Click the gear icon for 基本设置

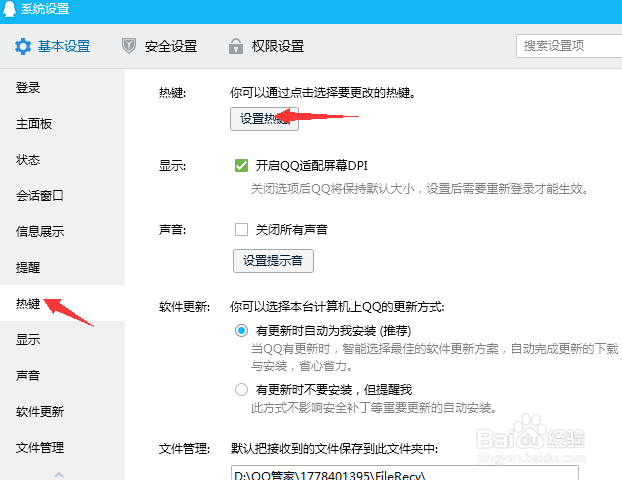pyautogui.click(x=23, y=46)
